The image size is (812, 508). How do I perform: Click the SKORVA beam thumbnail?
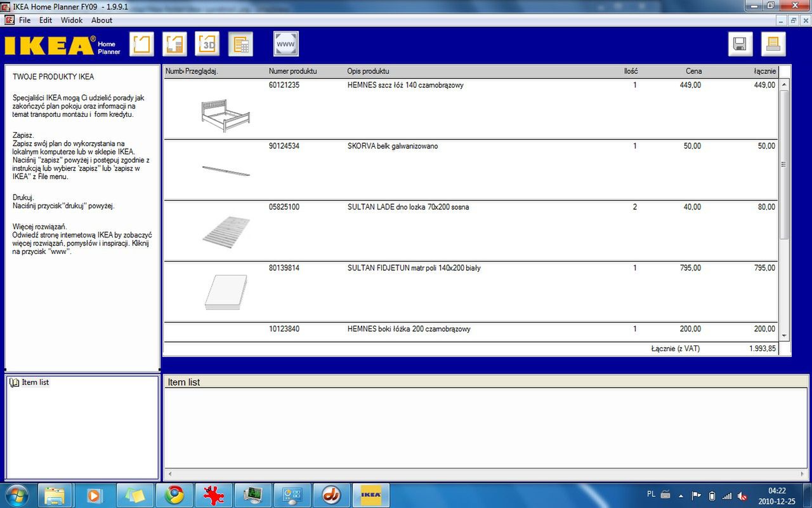(x=226, y=170)
